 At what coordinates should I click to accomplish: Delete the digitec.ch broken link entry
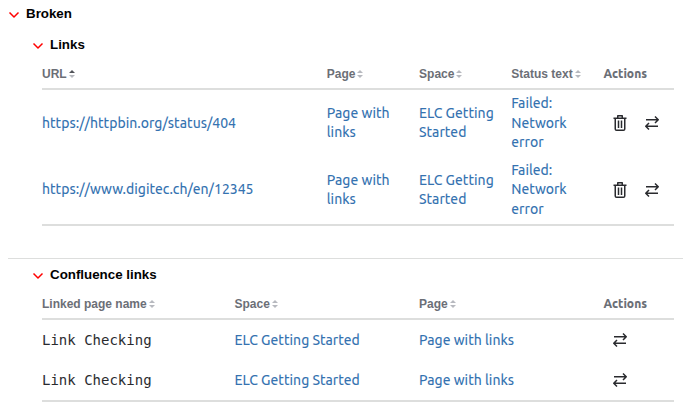(x=620, y=189)
